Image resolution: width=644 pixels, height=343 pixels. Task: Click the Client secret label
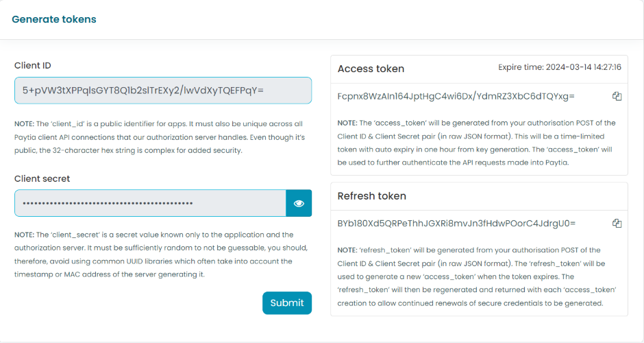[x=42, y=178]
